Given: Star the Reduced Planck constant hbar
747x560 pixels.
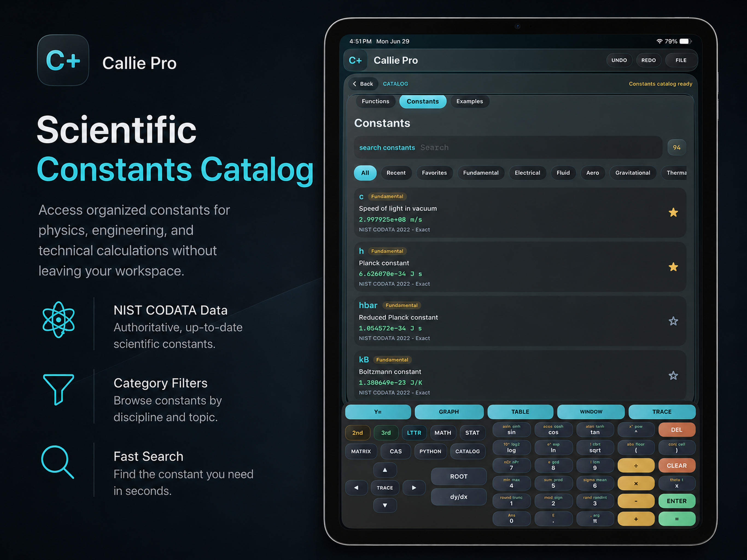Looking at the screenshot, I should (673, 321).
